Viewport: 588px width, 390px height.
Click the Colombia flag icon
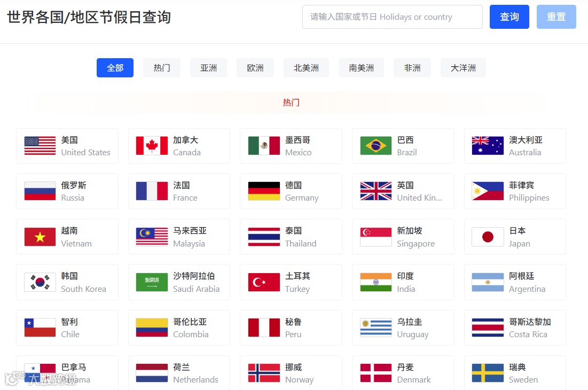point(152,328)
